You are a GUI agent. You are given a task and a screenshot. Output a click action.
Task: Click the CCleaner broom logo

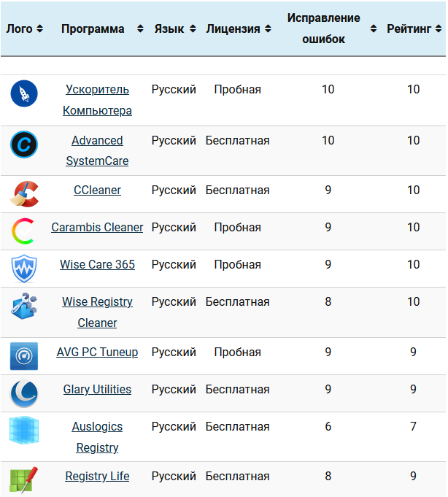pos(24,194)
